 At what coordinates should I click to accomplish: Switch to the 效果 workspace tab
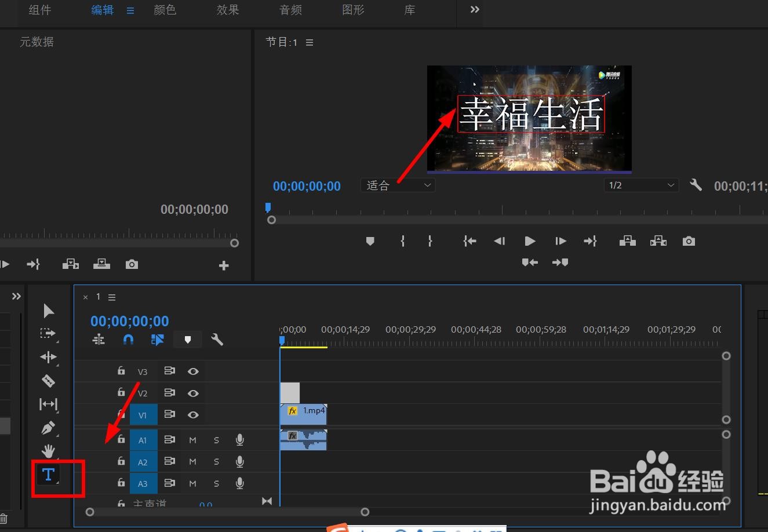(x=227, y=9)
